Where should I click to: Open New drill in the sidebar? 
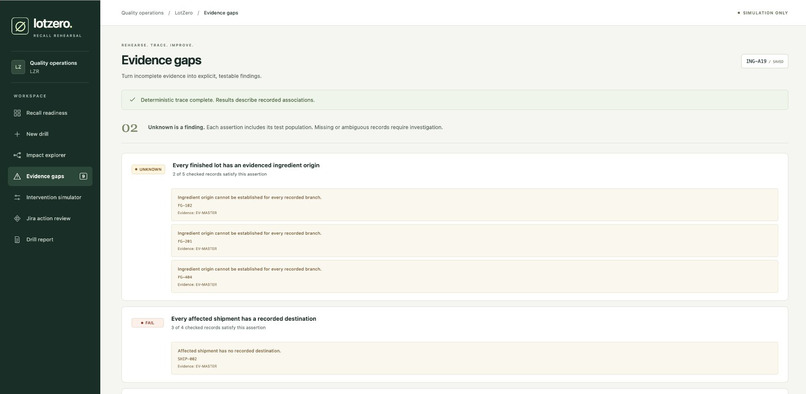point(50,134)
